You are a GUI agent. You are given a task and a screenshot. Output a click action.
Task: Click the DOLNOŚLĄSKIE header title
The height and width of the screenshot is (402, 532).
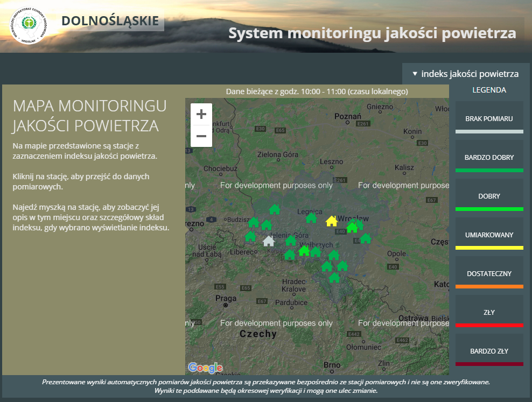(x=110, y=21)
